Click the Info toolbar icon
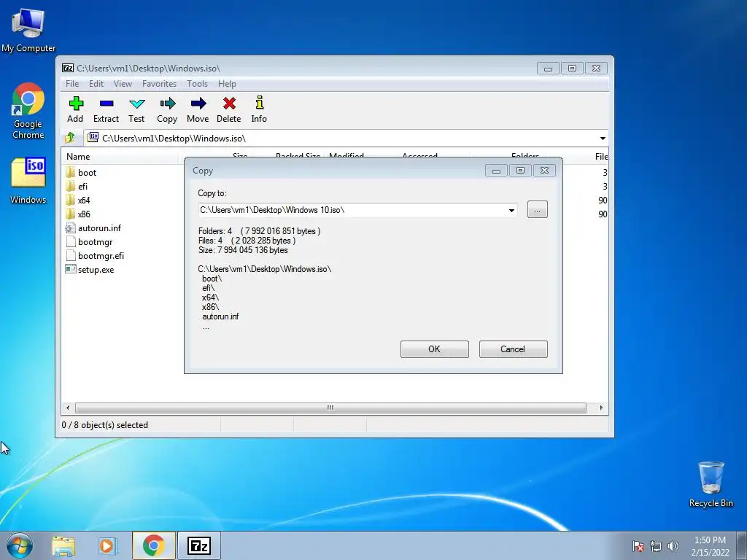The width and height of the screenshot is (747, 560). 259,103
